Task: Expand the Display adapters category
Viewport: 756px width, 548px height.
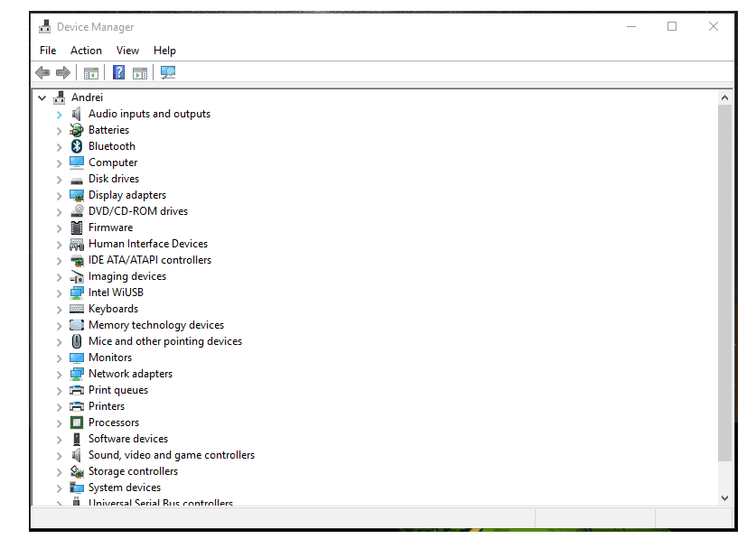Action: pyautogui.click(x=60, y=196)
